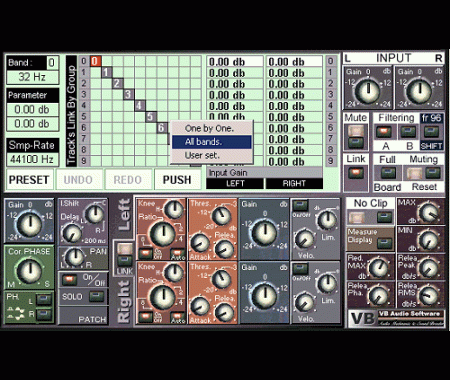The image size is (450, 380).
Task: Click group cell 3 in the link matrix
Action: [129, 94]
